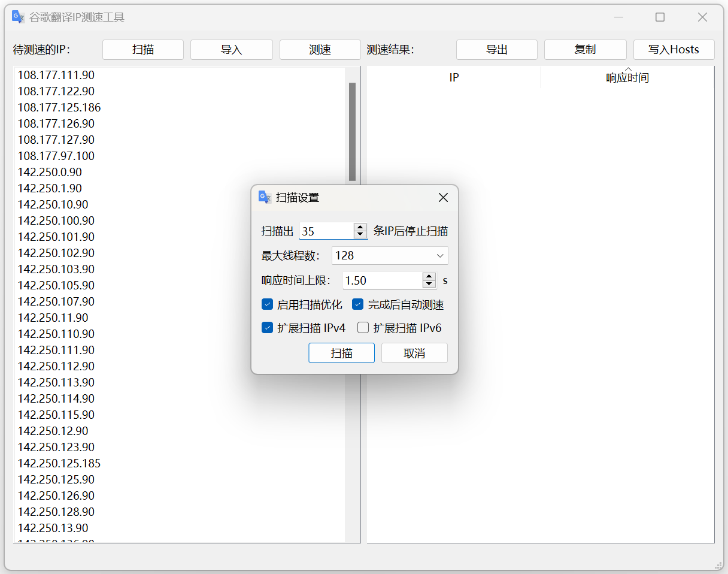The height and width of the screenshot is (574, 728).
Task: Select IP 108.177.122.90 in the list
Action: (x=56, y=91)
